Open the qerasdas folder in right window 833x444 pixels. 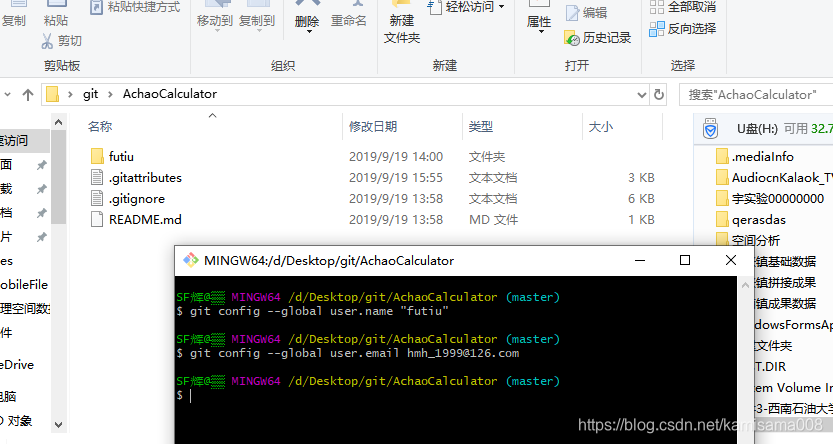pyautogui.click(x=751, y=219)
